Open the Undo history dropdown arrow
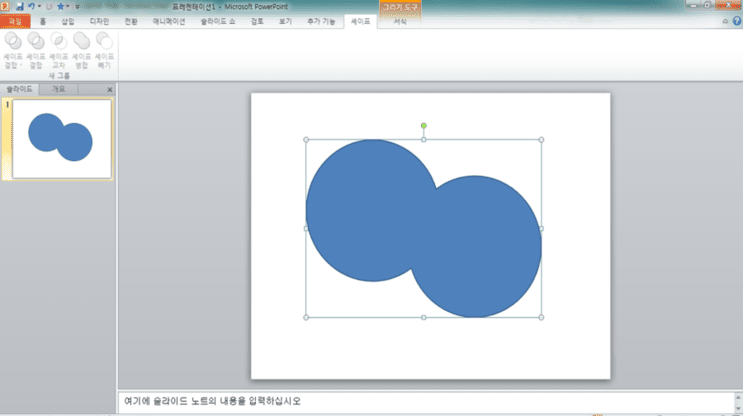 [39, 7]
